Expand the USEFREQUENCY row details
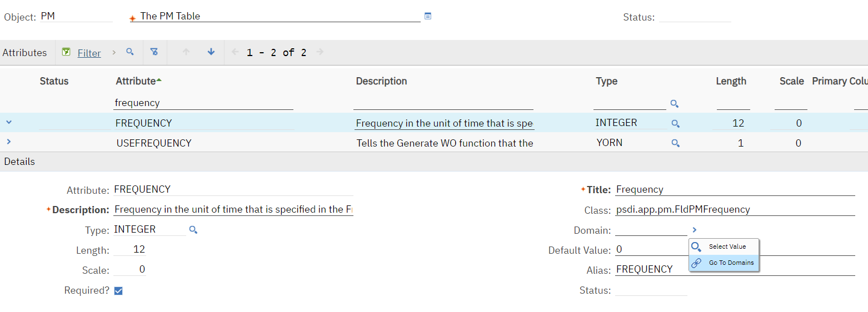The height and width of the screenshot is (312, 868). [9, 142]
